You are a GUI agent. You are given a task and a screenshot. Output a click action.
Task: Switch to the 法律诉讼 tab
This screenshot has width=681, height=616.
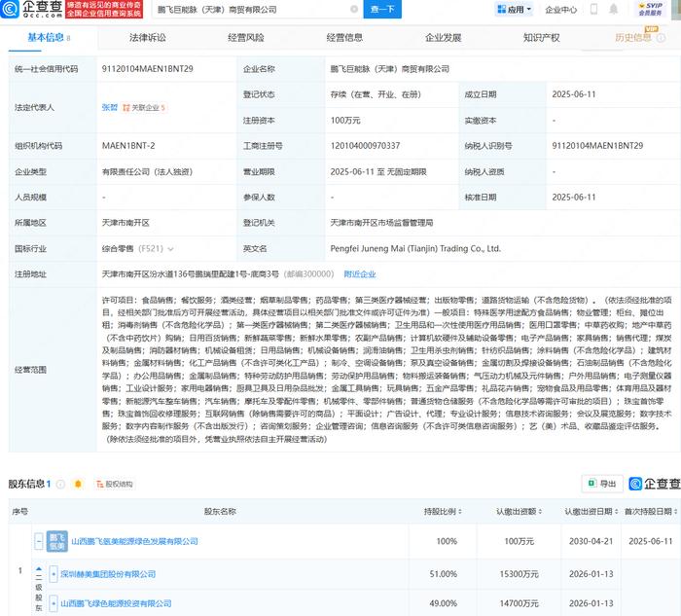148,38
